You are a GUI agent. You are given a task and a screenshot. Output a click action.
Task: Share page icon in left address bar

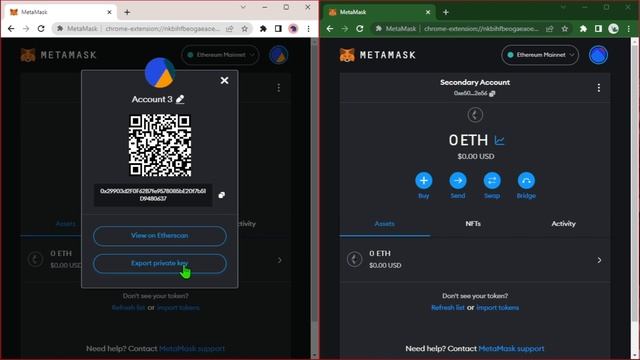[230, 29]
